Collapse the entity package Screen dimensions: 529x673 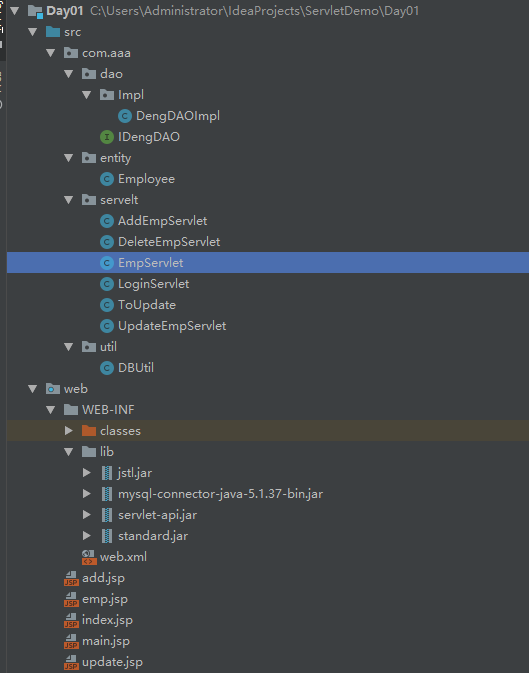pos(69,158)
